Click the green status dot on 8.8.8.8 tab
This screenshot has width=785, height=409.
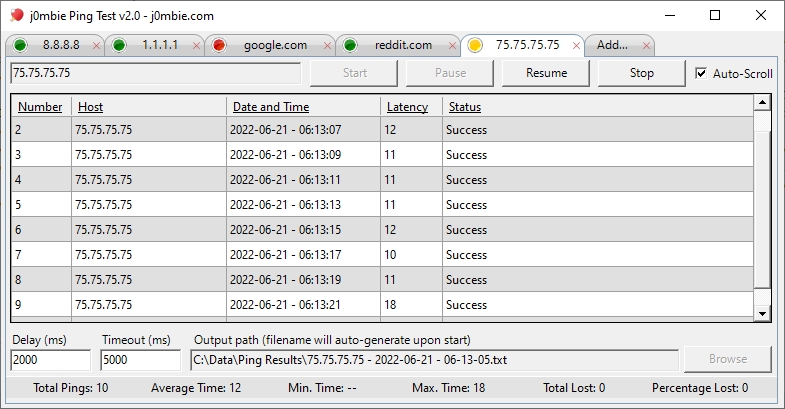point(20,46)
